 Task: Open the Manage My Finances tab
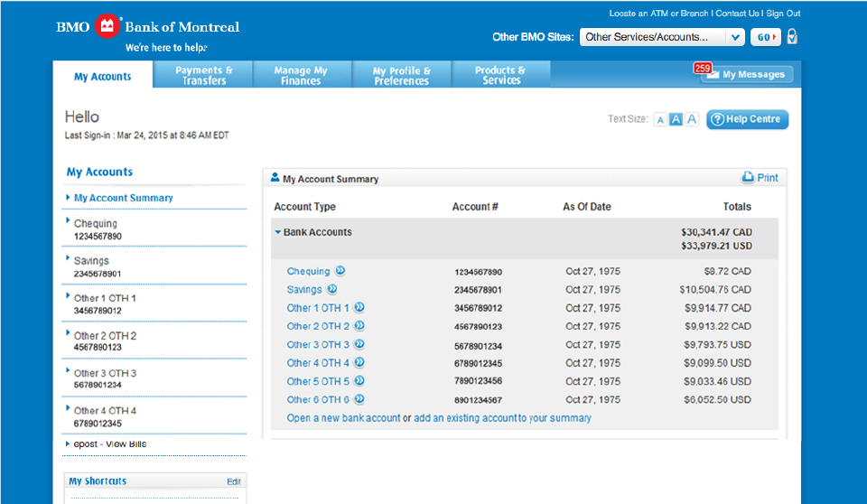[301, 75]
